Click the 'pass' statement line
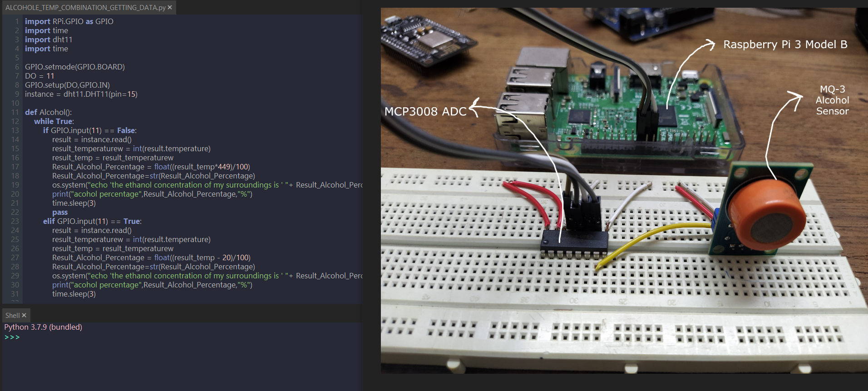The width and height of the screenshot is (868, 391). pos(60,212)
